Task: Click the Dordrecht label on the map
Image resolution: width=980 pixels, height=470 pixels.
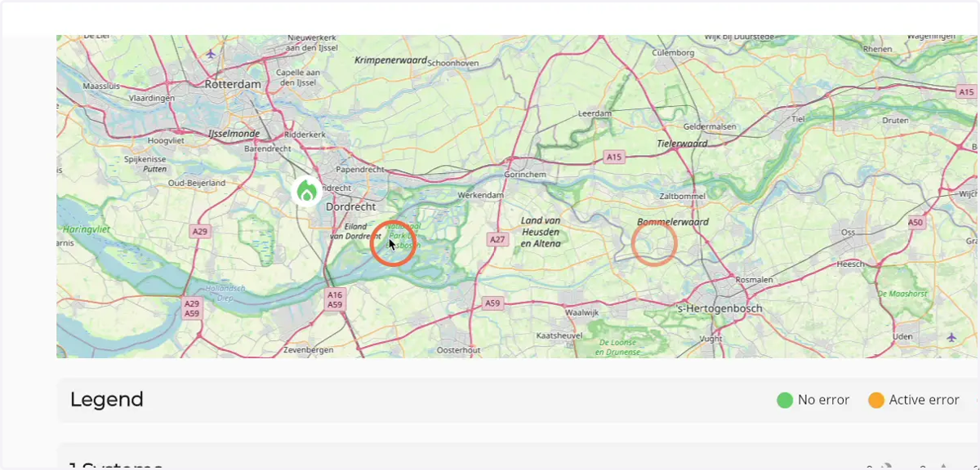Action: (x=350, y=207)
